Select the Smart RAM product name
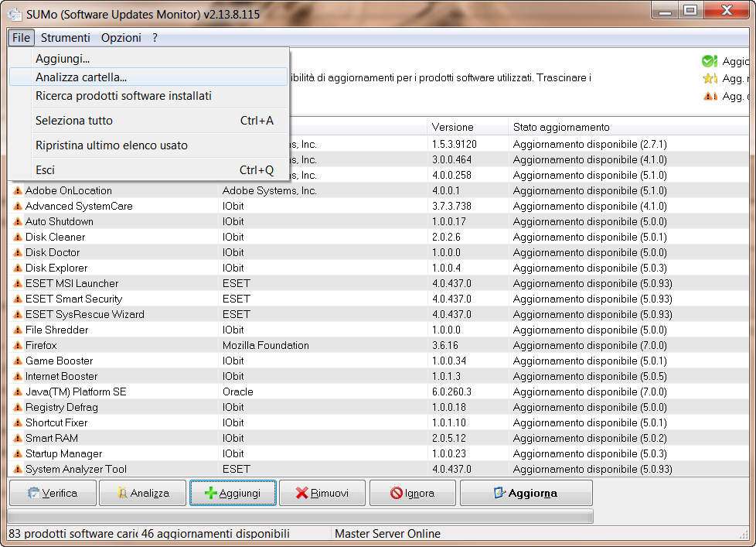The image size is (756, 547). click(52, 438)
